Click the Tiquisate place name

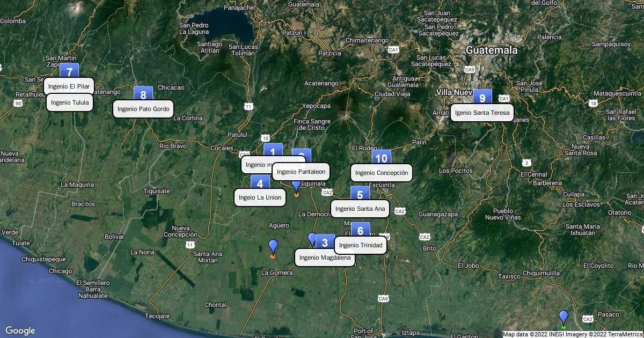[157, 190]
